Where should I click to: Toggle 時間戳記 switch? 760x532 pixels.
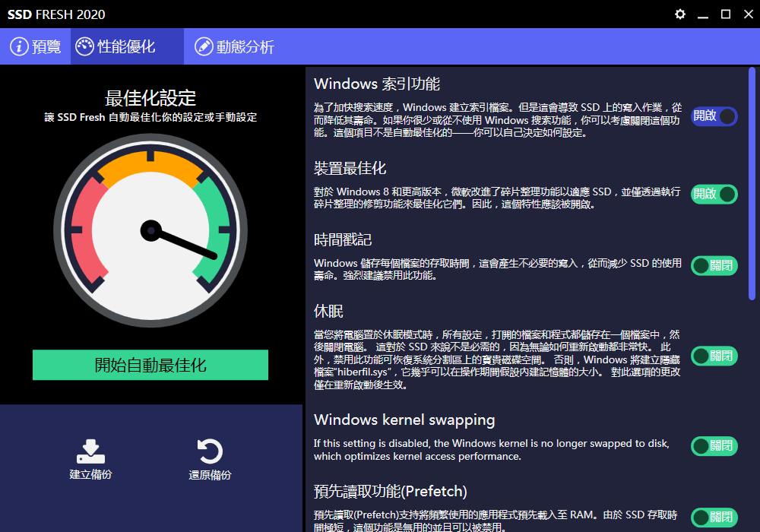714,265
